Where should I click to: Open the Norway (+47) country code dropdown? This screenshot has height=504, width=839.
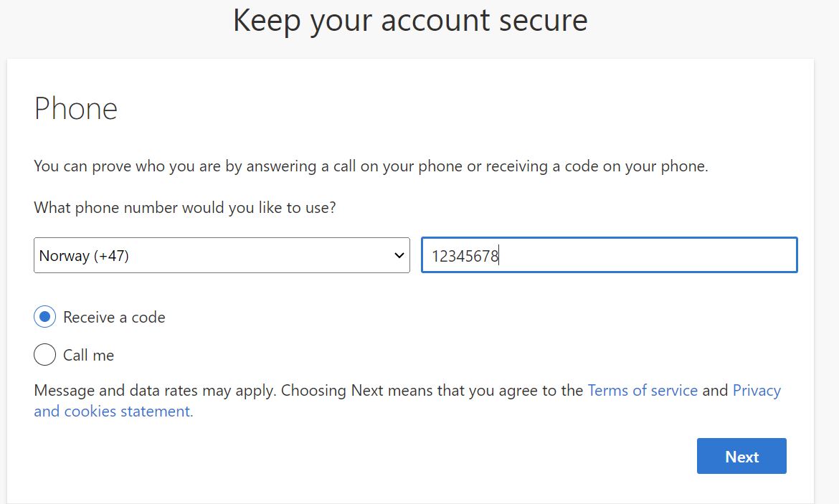(221, 256)
